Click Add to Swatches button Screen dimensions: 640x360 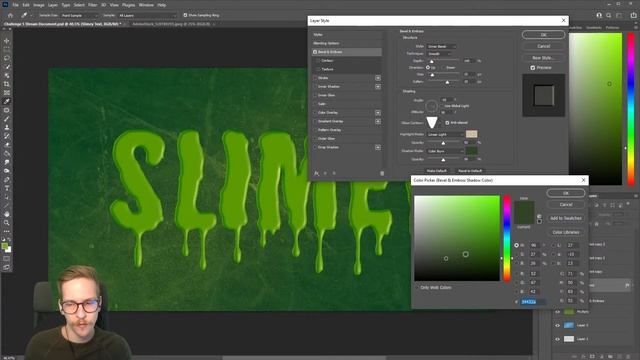pos(566,218)
